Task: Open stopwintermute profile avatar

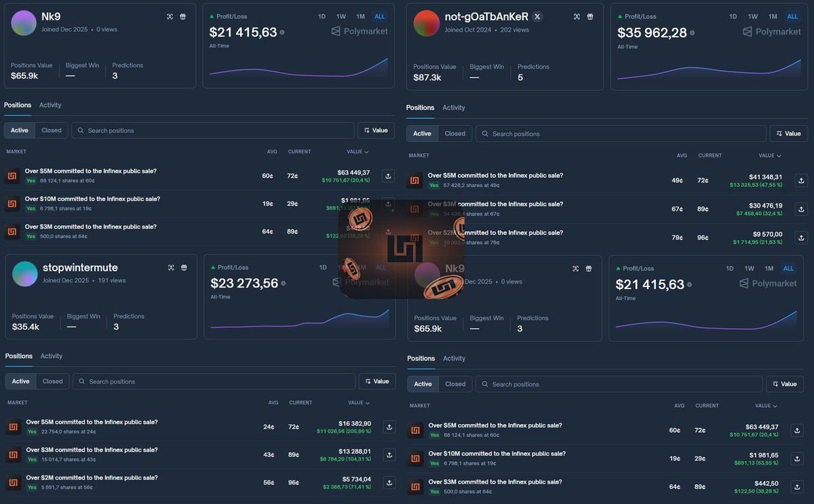Action: [25, 274]
